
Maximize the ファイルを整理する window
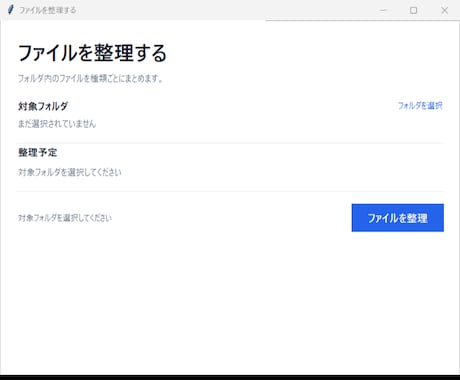click(x=413, y=10)
